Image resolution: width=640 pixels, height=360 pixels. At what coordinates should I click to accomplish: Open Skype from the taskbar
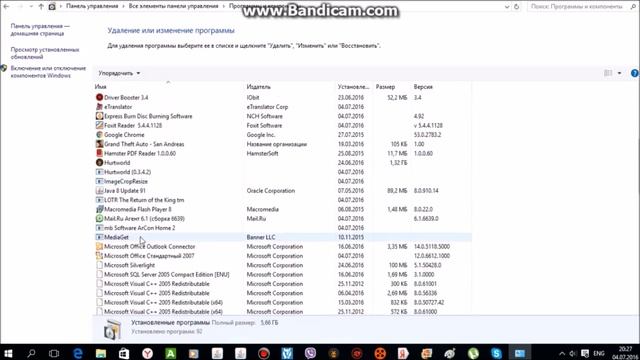tap(496, 353)
